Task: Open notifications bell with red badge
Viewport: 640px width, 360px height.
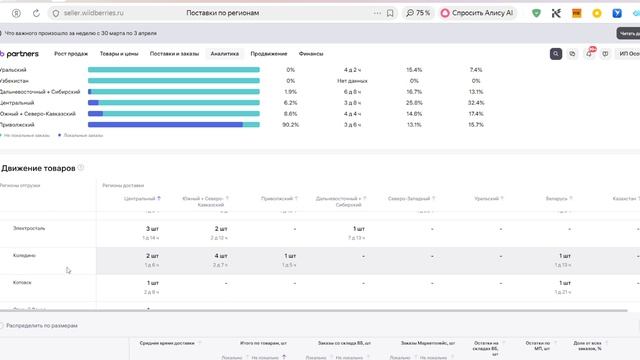Action: tap(589, 53)
